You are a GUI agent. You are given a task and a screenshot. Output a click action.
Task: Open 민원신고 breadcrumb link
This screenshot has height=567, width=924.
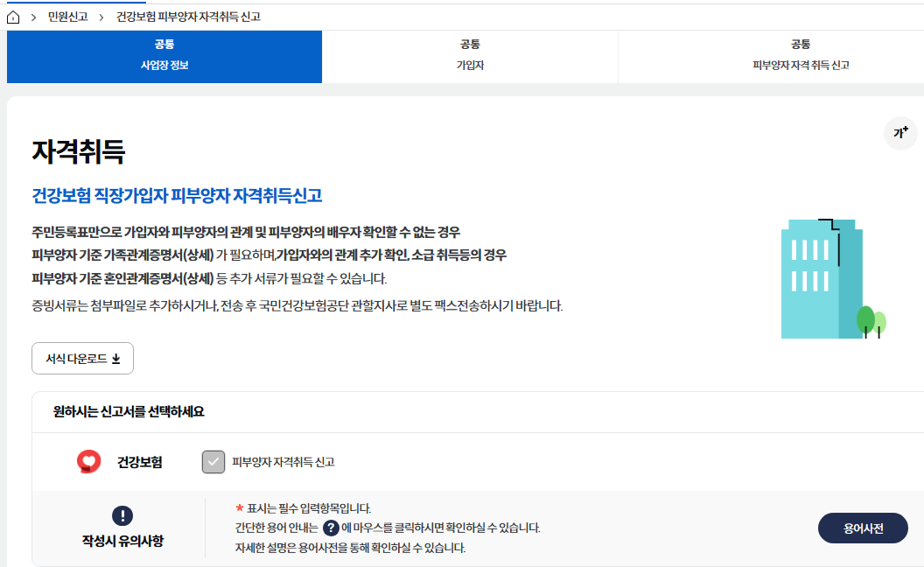coord(67,17)
